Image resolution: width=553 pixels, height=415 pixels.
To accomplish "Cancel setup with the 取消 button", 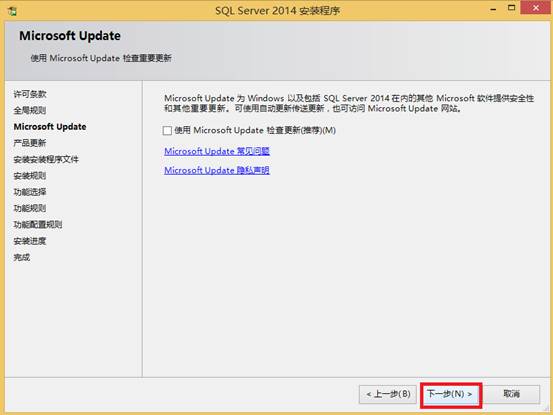I will [x=511, y=394].
